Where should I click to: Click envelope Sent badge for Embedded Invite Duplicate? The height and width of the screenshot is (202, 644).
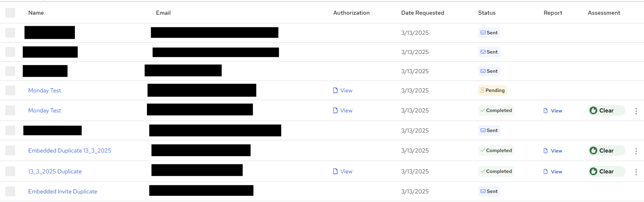pyautogui.click(x=489, y=191)
